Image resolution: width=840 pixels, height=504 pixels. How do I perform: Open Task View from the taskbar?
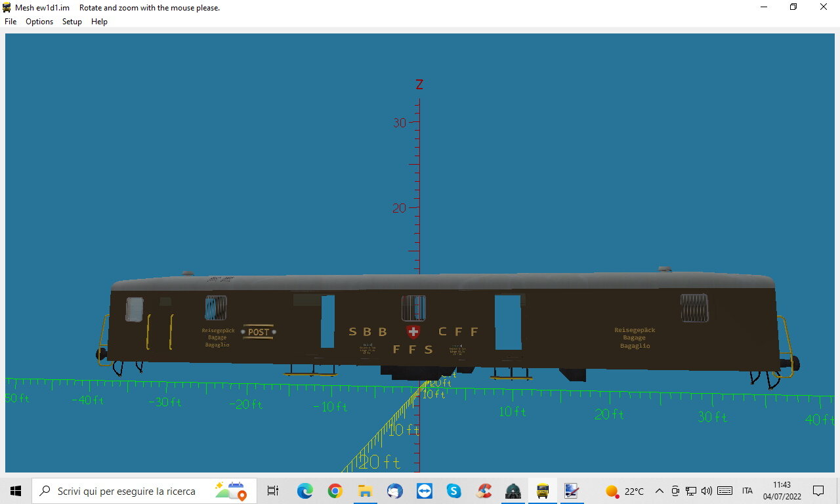point(273,491)
